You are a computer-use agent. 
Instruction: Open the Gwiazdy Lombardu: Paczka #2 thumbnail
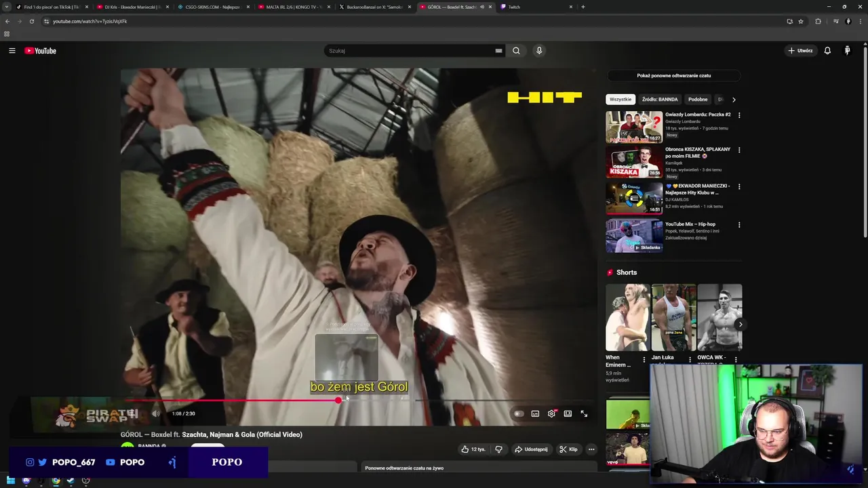pos(634,127)
